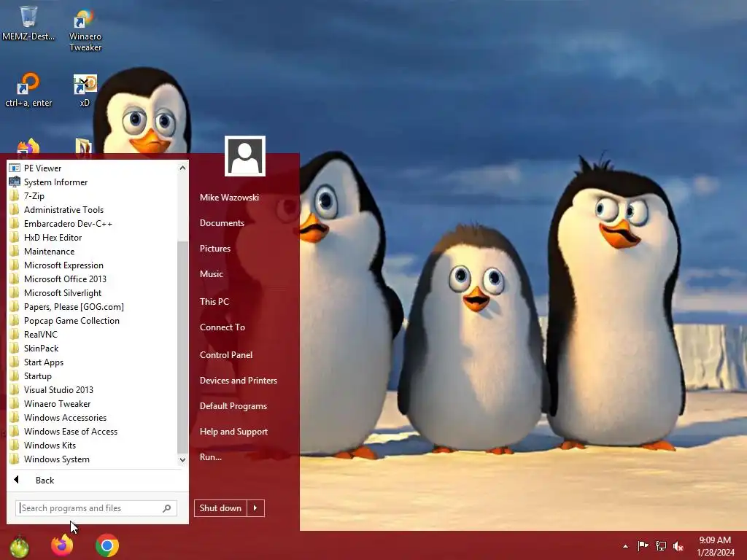Image resolution: width=747 pixels, height=560 pixels.
Task: Show hidden tray icons arrow
Action: click(625, 546)
